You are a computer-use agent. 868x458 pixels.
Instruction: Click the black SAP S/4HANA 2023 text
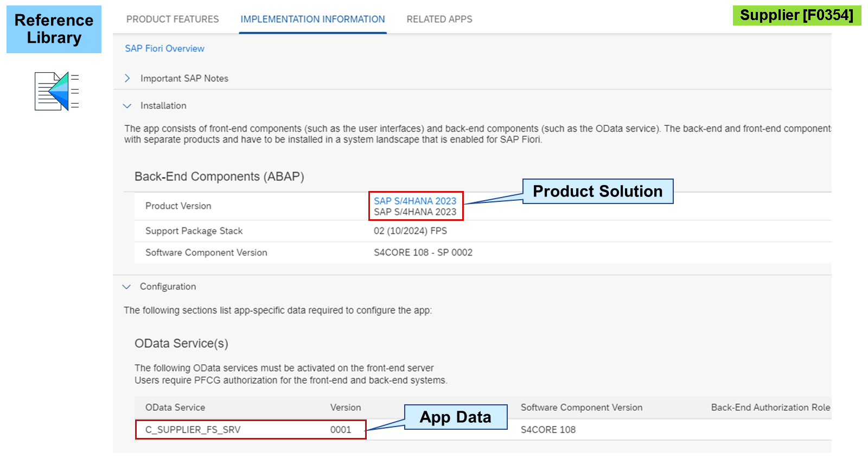pos(415,212)
